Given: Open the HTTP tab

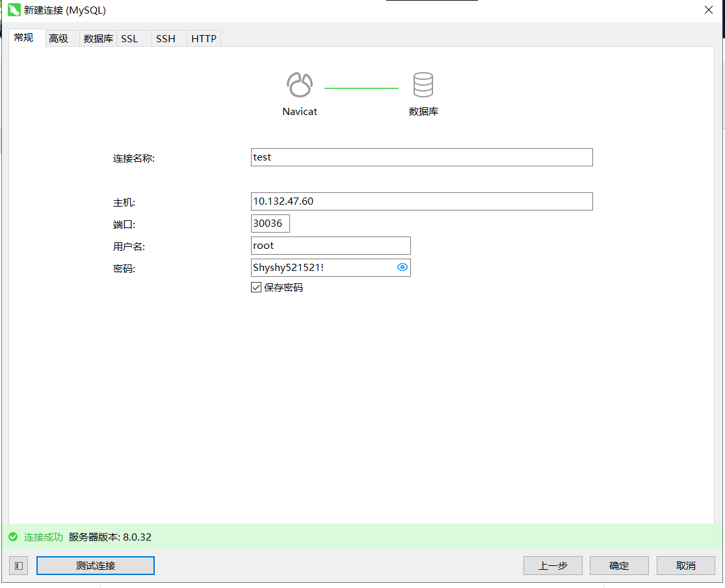Looking at the screenshot, I should [204, 39].
